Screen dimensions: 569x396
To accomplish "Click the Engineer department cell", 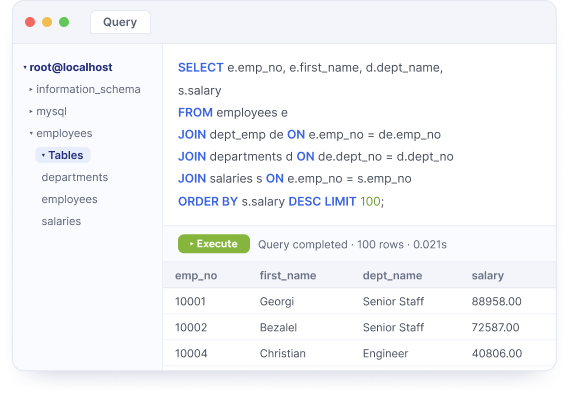I will point(385,354).
